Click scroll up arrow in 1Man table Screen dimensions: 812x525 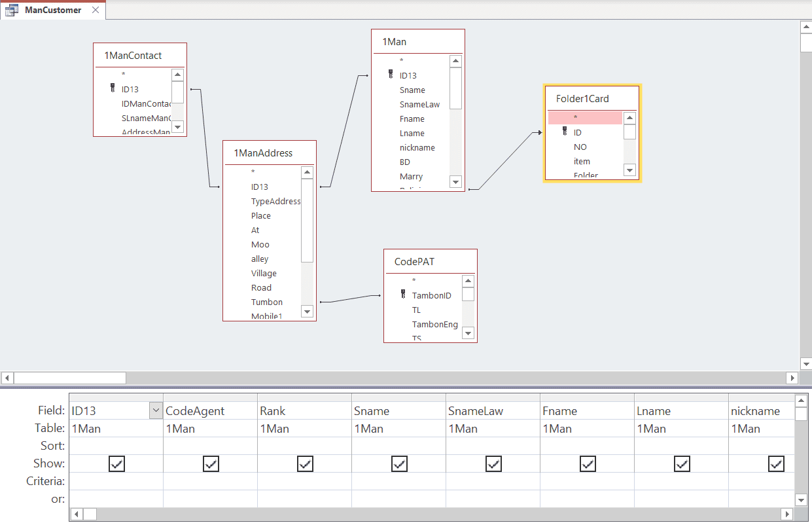point(456,61)
